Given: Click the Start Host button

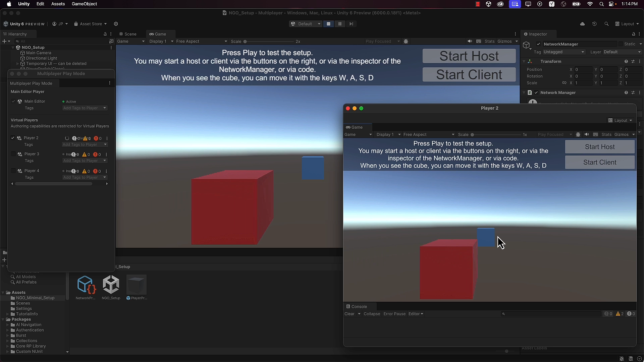Looking at the screenshot, I should point(469,56).
